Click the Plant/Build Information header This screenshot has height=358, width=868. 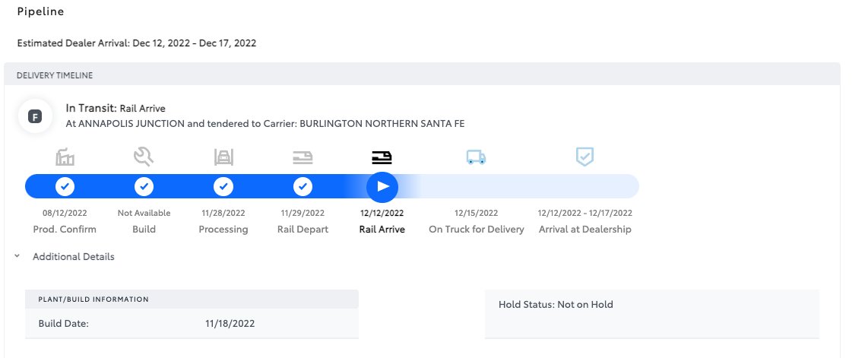click(x=192, y=299)
